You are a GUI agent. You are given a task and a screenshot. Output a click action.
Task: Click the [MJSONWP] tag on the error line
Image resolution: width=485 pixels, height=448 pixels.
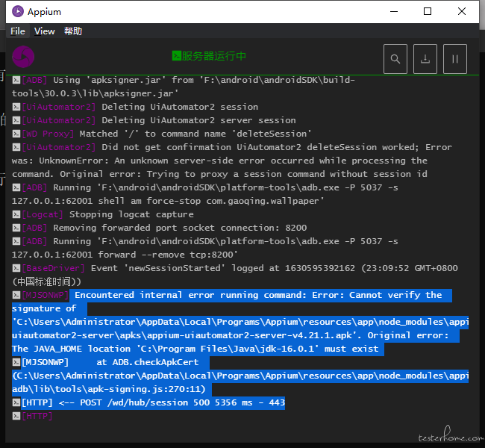click(x=46, y=295)
